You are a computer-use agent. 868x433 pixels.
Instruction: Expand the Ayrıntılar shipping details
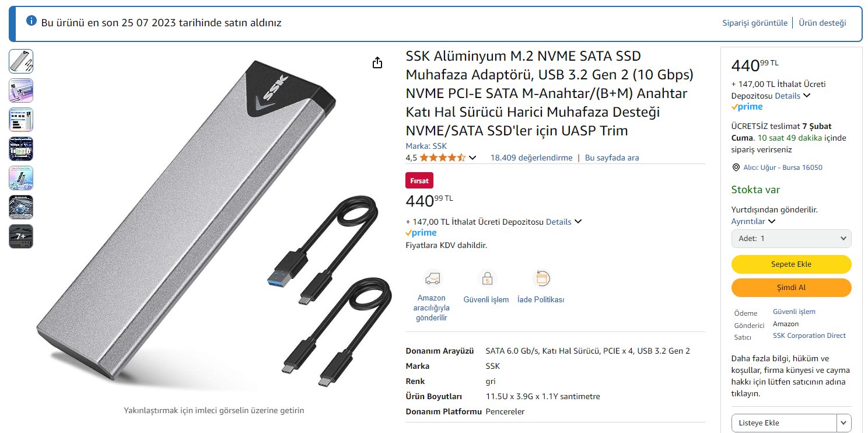(x=753, y=222)
